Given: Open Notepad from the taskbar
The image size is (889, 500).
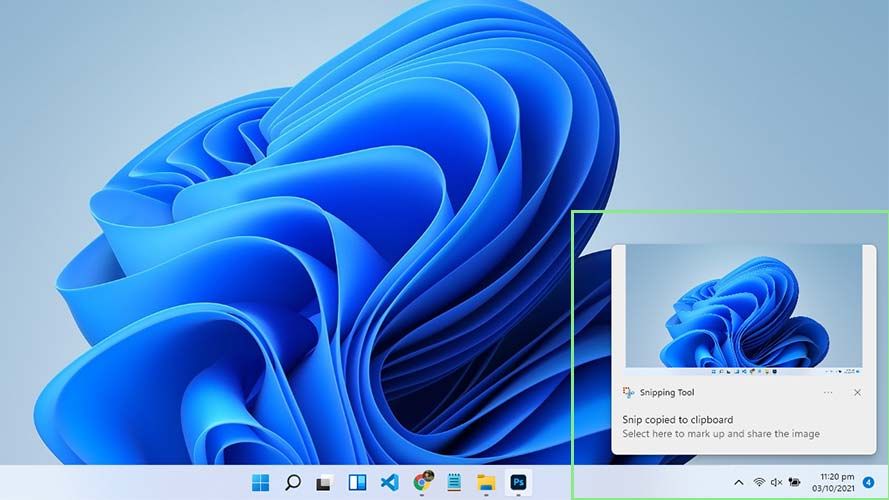Looking at the screenshot, I should click(454, 482).
